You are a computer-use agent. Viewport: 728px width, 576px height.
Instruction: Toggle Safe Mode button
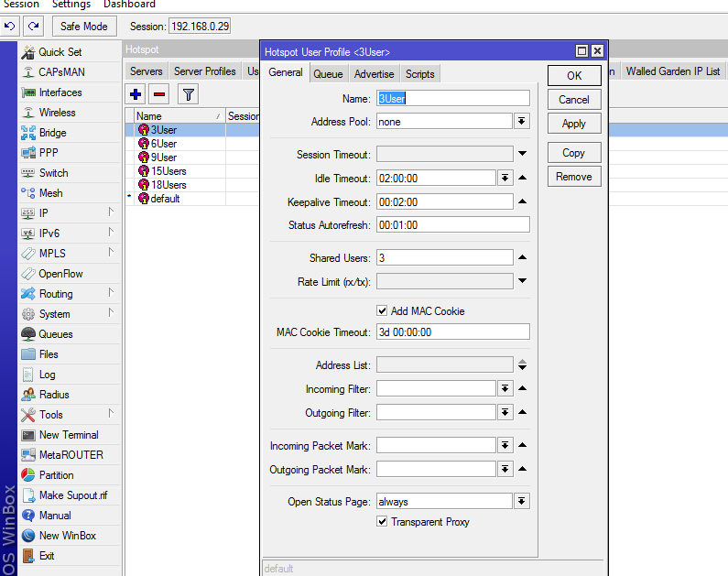pyautogui.click(x=84, y=26)
